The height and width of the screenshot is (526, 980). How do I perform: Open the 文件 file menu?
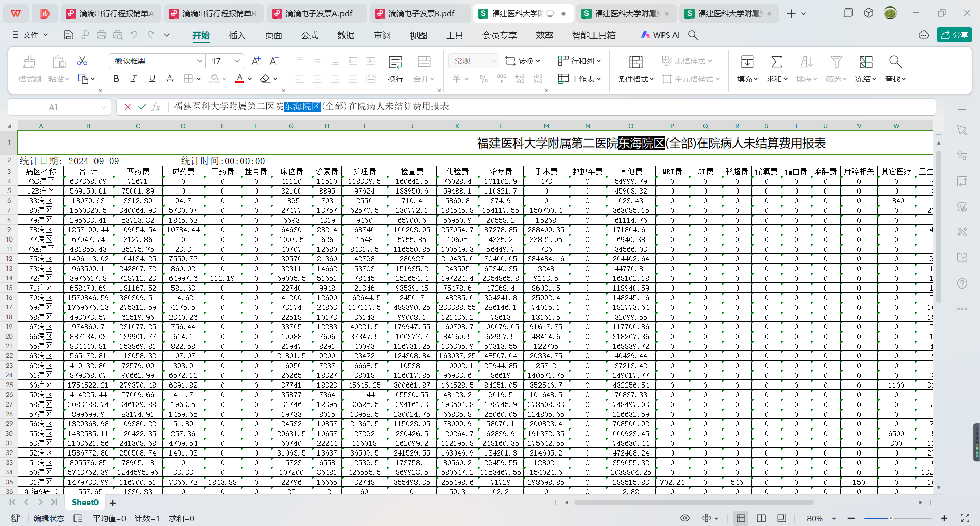(30, 35)
